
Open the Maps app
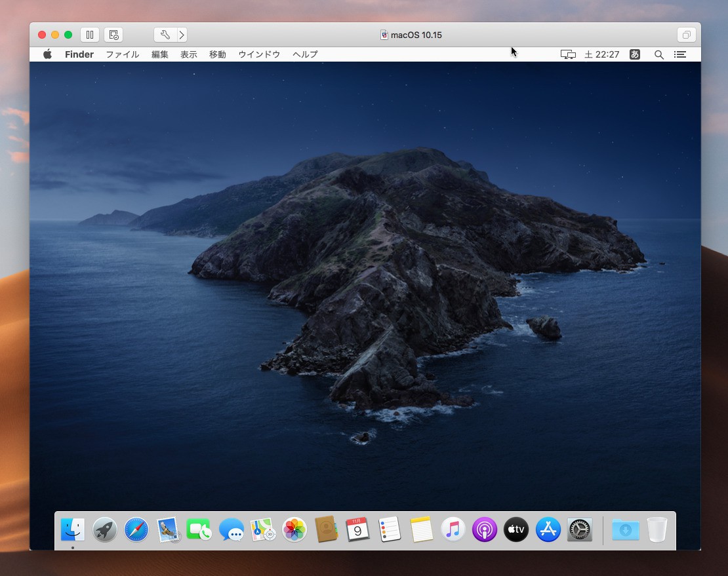click(x=262, y=529)
